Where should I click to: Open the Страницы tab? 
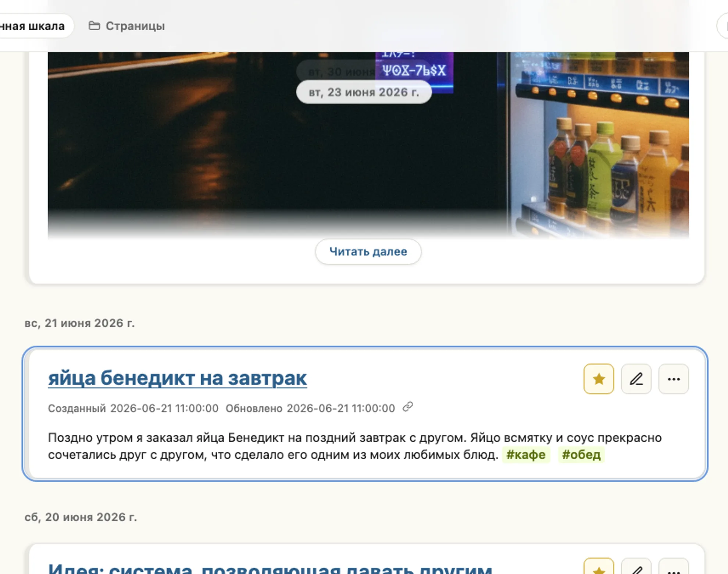click(x=127, y=26)
